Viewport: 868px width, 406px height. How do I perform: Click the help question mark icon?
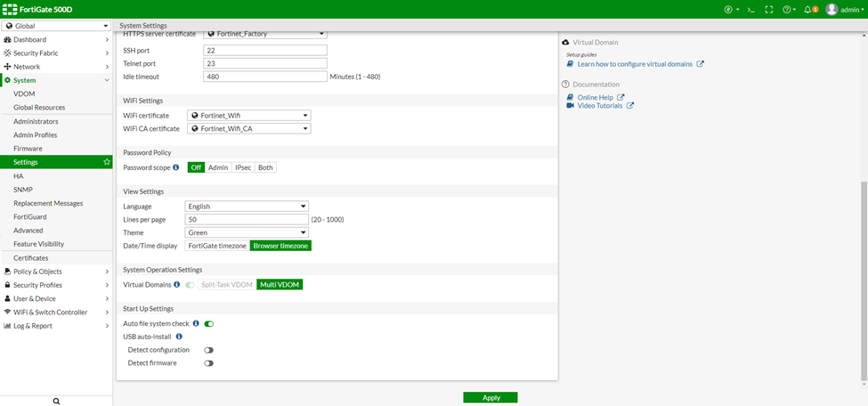[x=787, y=10]
